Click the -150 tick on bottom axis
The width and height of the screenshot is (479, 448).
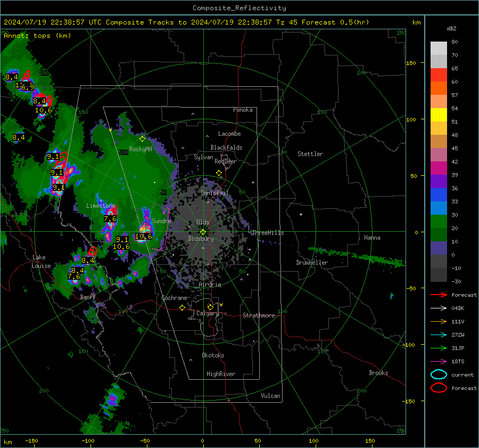31,441
